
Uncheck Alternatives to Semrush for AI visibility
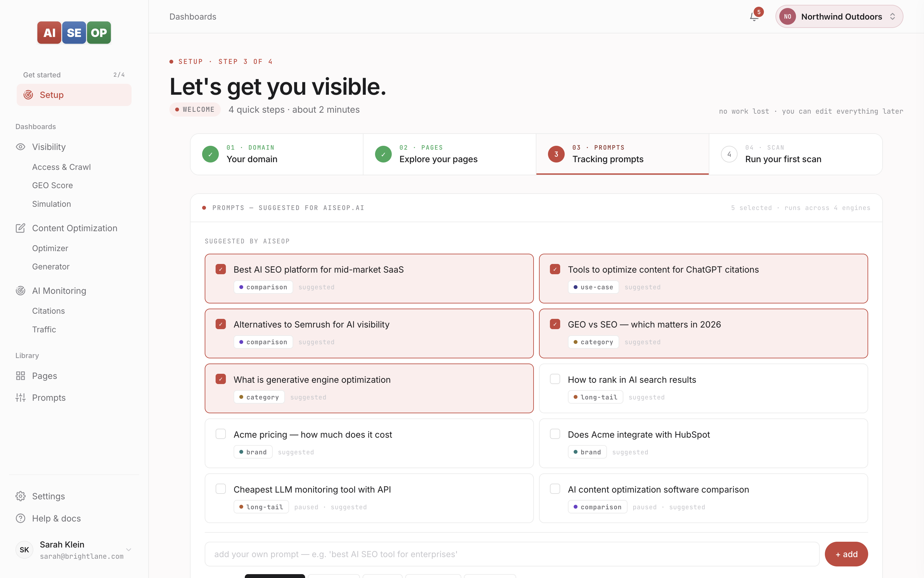[x=221, y=324]
